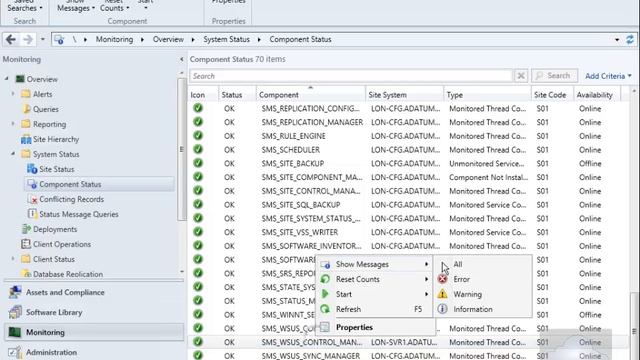Click the green OK icon for SMS_SCHEDULER
Viewport: 640px width, 360px height.
pos(198,149)
